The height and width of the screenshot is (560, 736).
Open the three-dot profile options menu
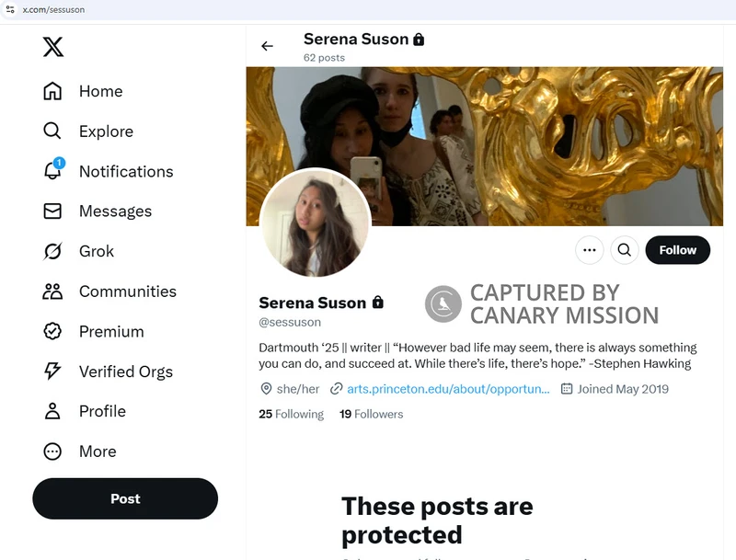tap(590, 250)
